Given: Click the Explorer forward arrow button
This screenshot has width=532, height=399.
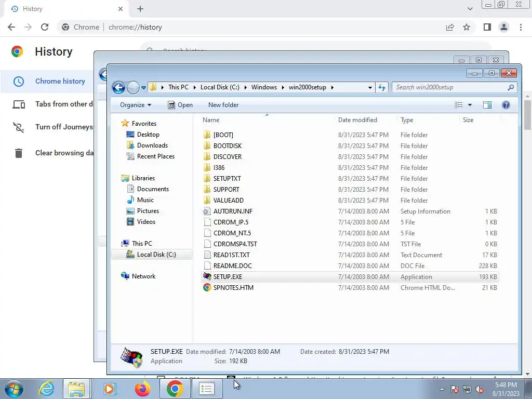Looking at the screenshot, I should click(133, 87).
